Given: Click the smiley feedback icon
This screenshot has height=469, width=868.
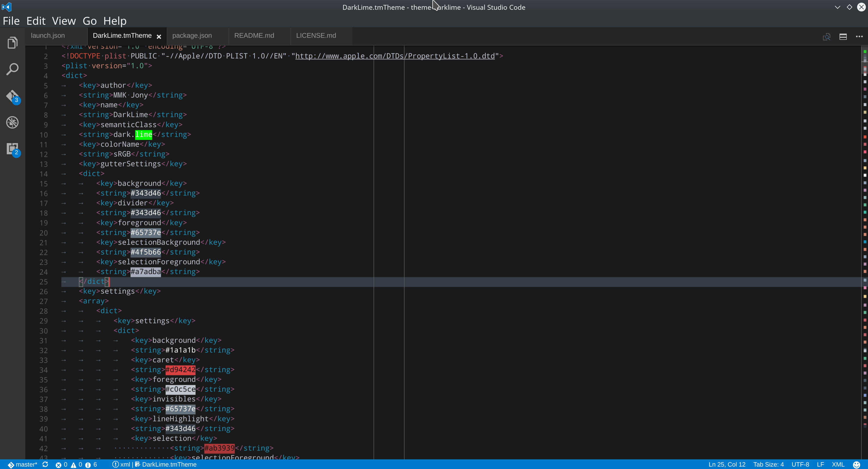Looking at the screenshot, I should [856, 465].
